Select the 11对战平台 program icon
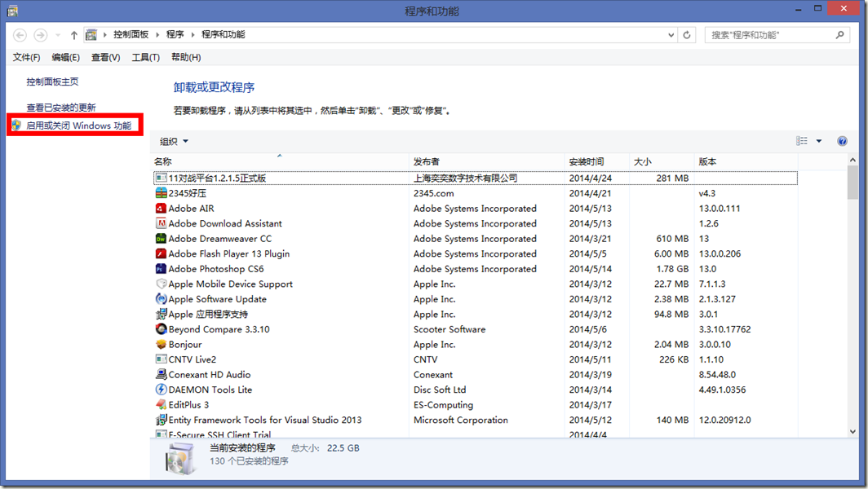Viewport: 868px width, 489px height. (x=161, y=178)
